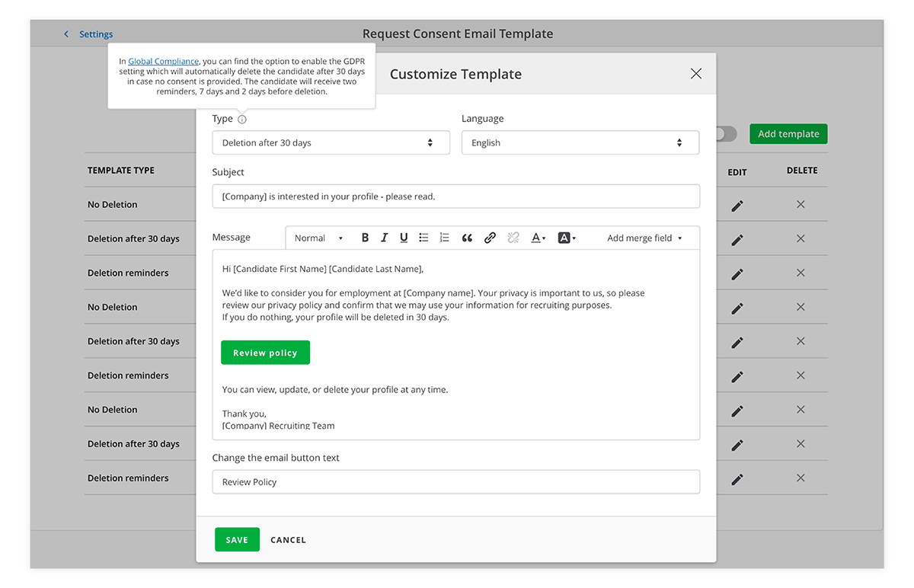Open the text background color picker
Image resolution: width=914 pixels, height=588 pixels.
tap(566, 238)
